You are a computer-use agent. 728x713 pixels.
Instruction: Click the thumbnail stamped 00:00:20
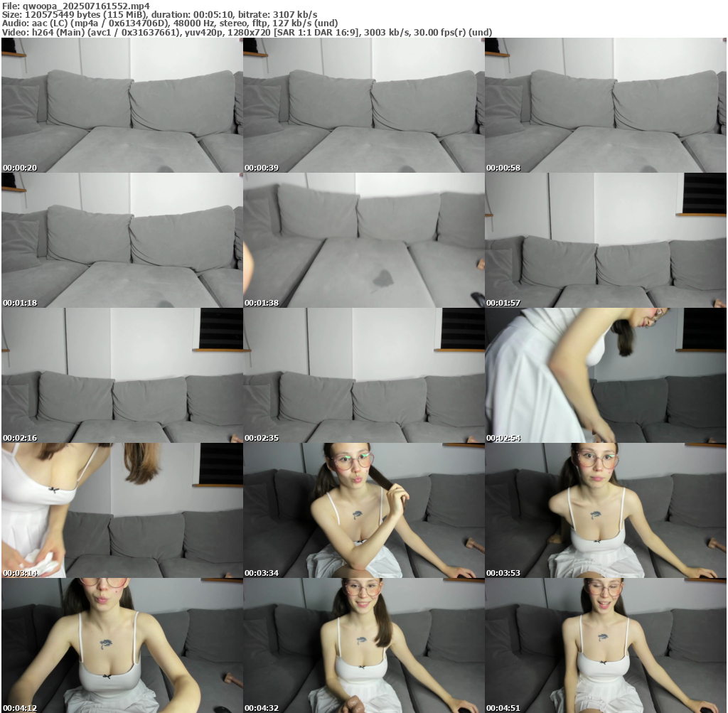coord(122,105)
